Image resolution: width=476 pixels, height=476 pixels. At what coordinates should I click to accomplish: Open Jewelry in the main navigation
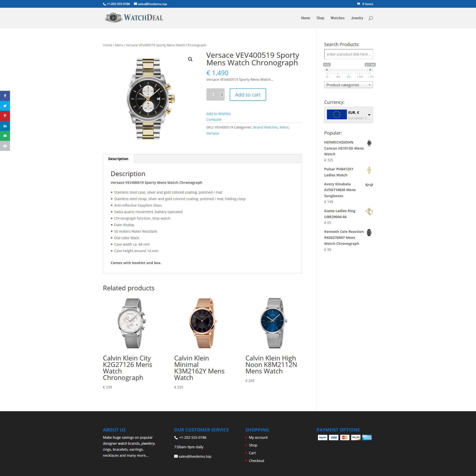357,18
